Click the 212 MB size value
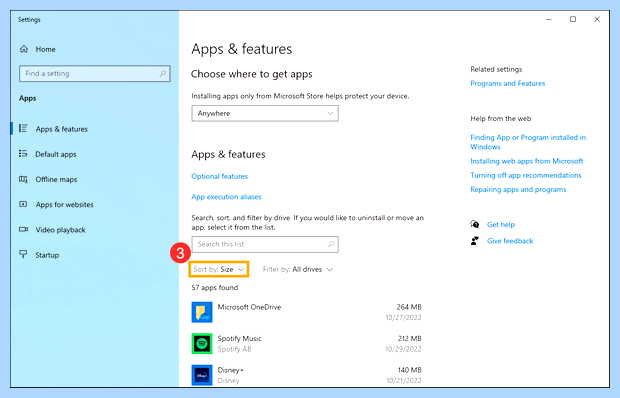The height and width of the screenshot is (398, 620). point(409,339)
